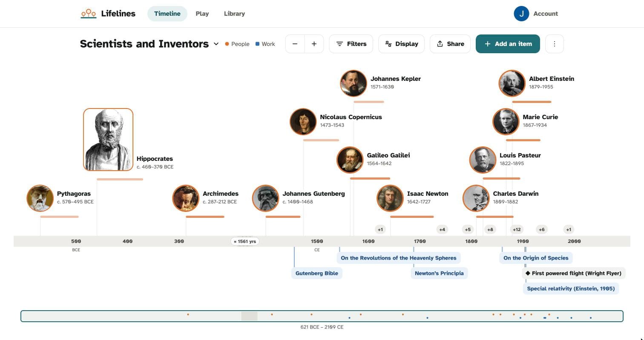Open the Gutenberg Bible work marker
The height and width of the screenshot is (340, 644).
[x=317, y=273]
